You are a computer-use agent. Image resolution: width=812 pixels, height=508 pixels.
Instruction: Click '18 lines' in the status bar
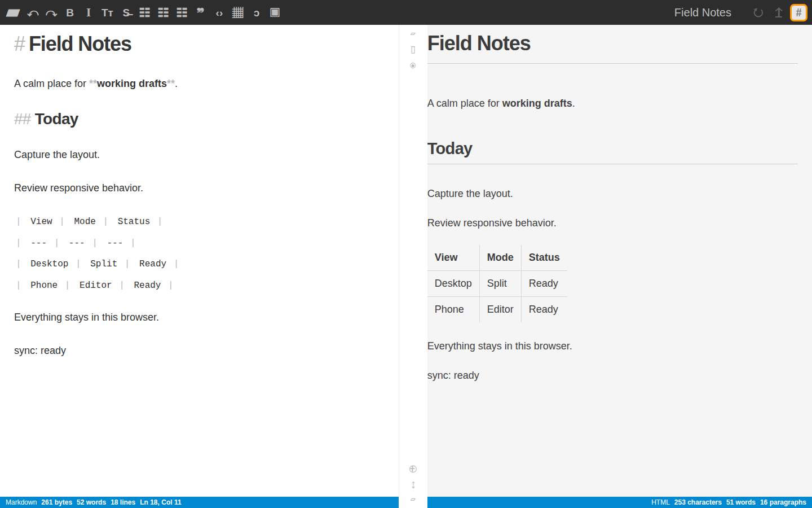click(x=123, y=502)
